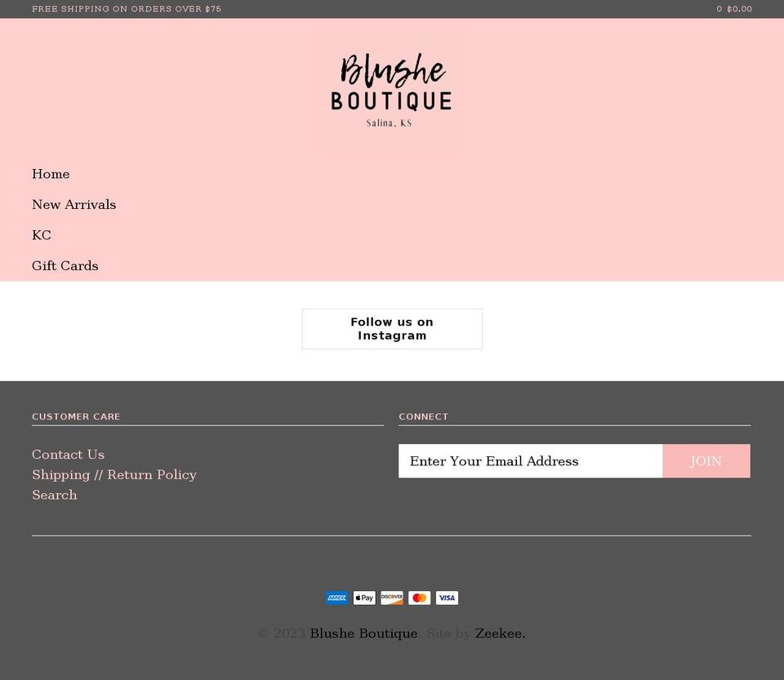784x680 pixels.
Task: Open the shopping cart showing $0.00
Action: (734, 9)
